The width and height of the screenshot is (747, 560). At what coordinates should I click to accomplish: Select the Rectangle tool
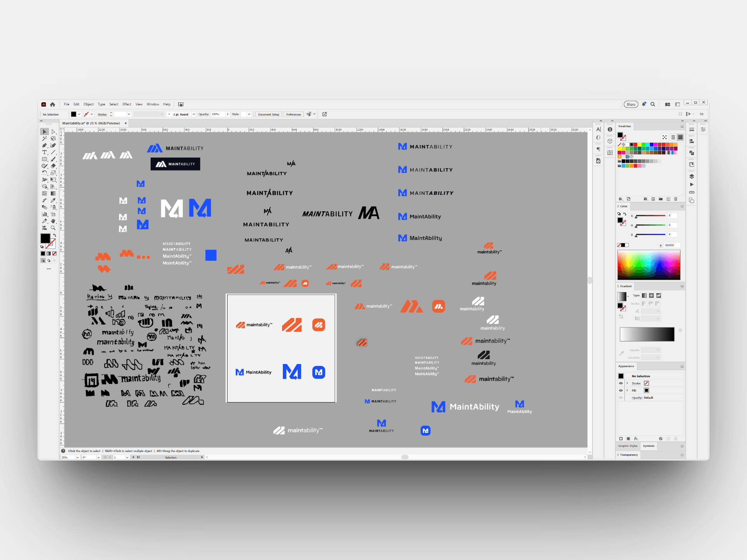pyautogui.click(x=45, y=159)
